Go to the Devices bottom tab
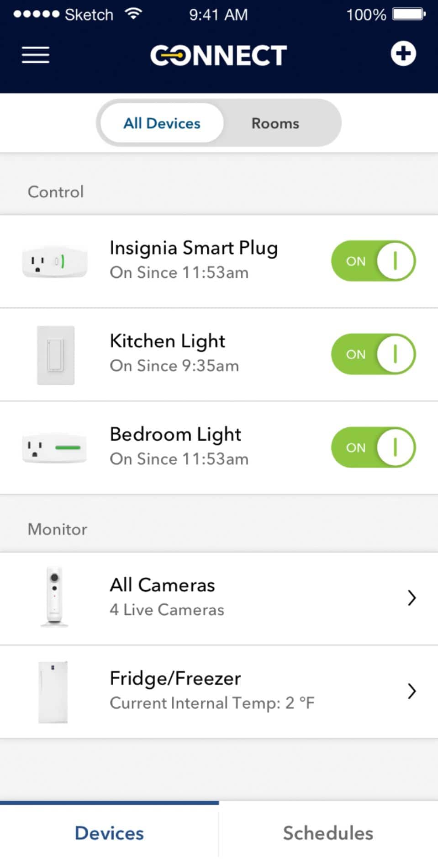Image resolution: width=438 pixels, height=868 pixels. (109, 833)
